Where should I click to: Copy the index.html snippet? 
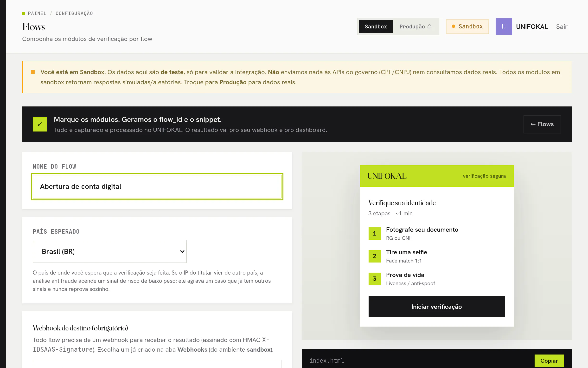(549, 361)
